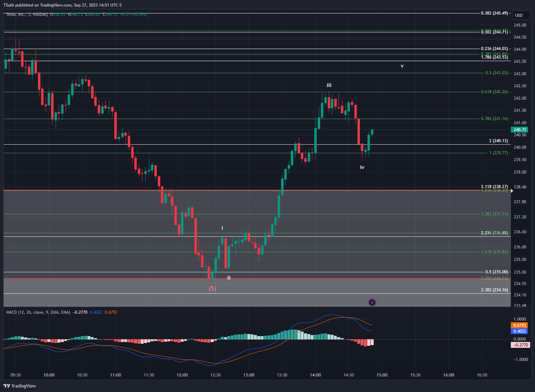Image resolution: width=535 pixels, height=392 pixels.
Task: Select the red '(5)' wave label
Action: 212,288
